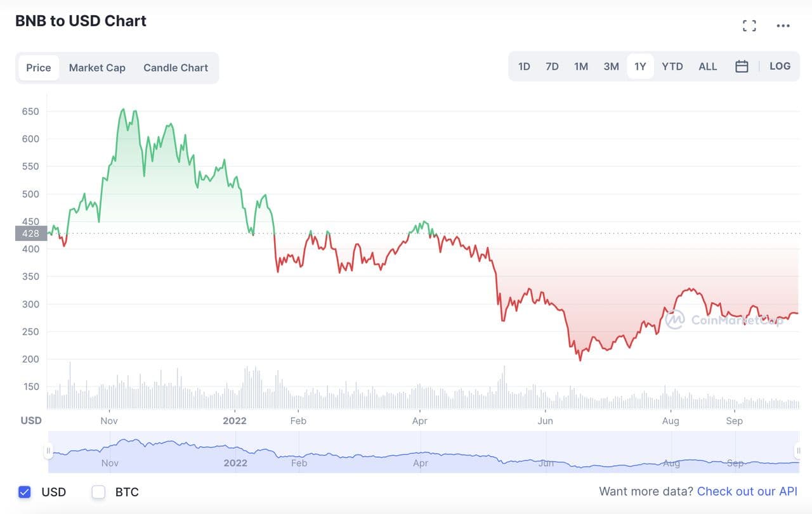This screenshot has width=812, height=514.
Task: Switch to the Candle Chart tab
Action: (x=176, y=68)
